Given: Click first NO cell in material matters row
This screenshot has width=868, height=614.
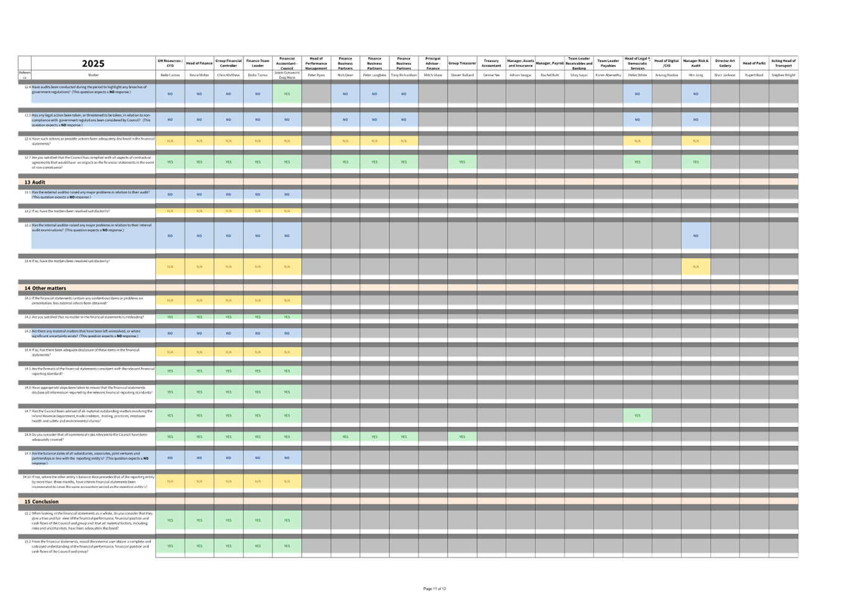Looking at the screenshot, I should [x=170, y=333].
